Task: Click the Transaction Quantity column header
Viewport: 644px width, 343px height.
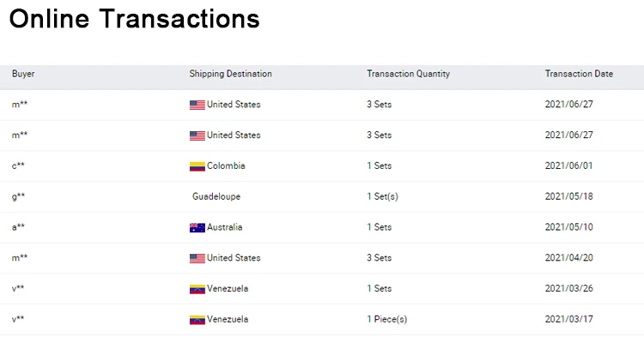Action: (x=408, y=74)
